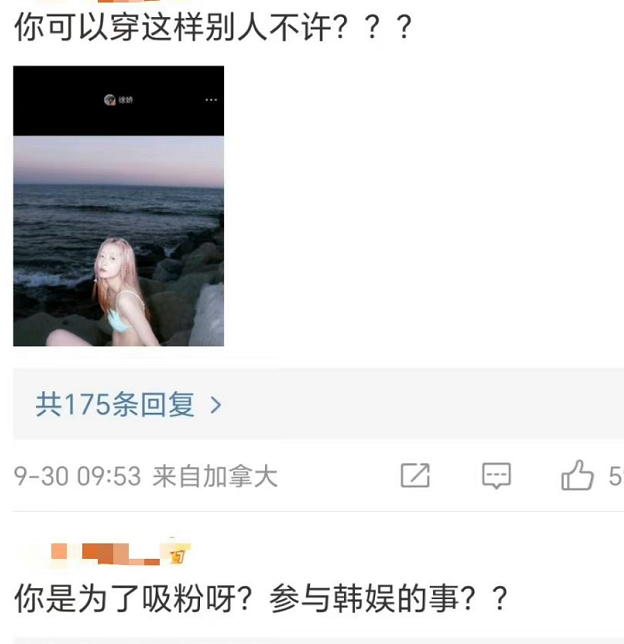Screen dimensions: 624x644
Task: Open the attached seaside photo thumbnail
Action: click(x=119, y=206)
